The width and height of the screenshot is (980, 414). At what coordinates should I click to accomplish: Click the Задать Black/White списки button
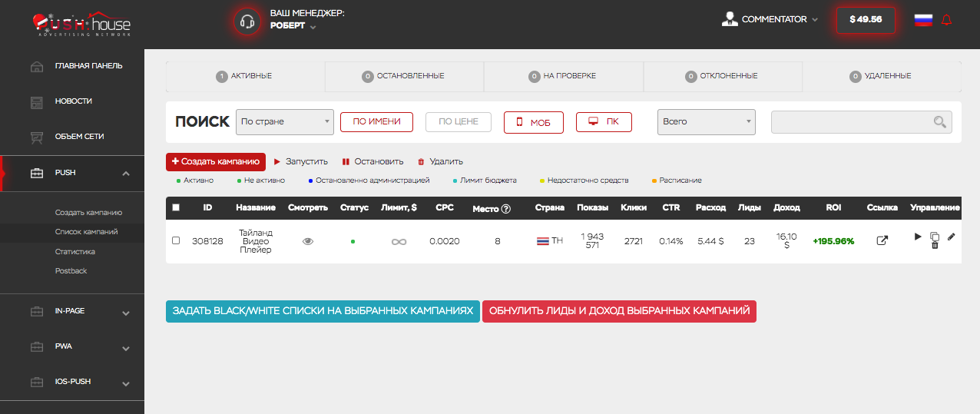click(323, 311)
